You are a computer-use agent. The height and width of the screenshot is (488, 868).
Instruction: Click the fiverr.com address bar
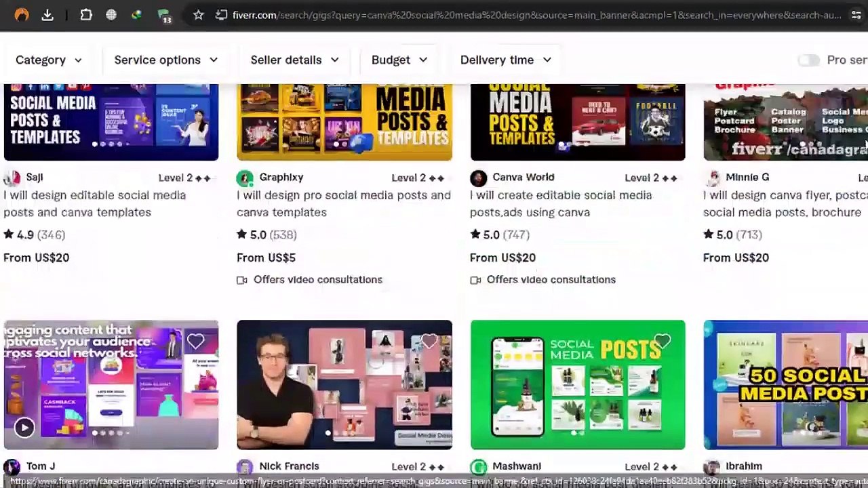pos(536,15)
